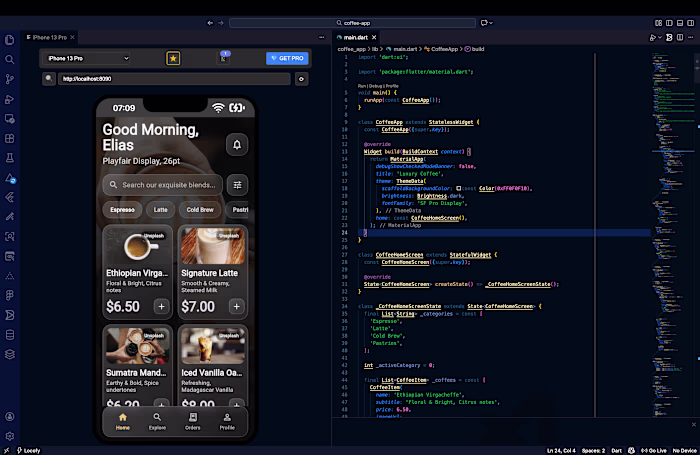The width and height of the screenshot is (700, 455).
Task: Click the color swatch before Color(0xFF0F0F10)
Action: 458,188
